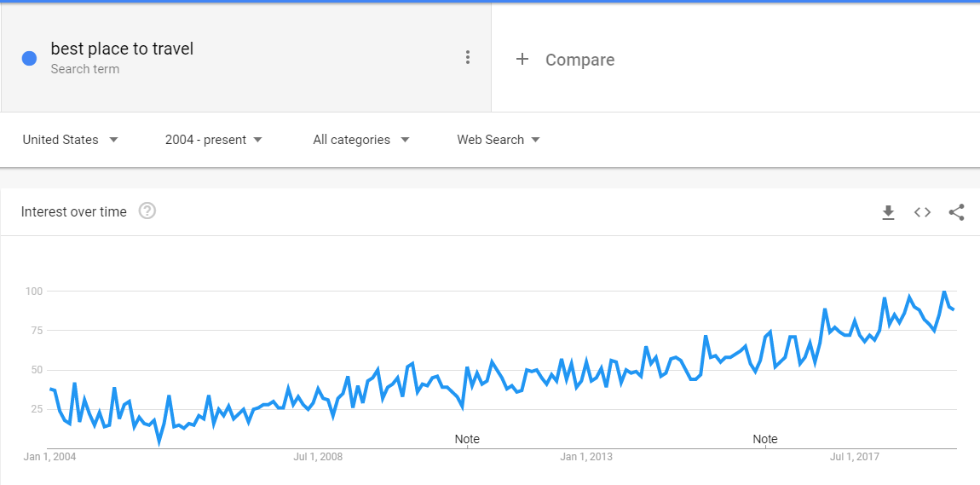Open the Web Search type dropdown
980x485 pixels.
[x=499, y=140]
